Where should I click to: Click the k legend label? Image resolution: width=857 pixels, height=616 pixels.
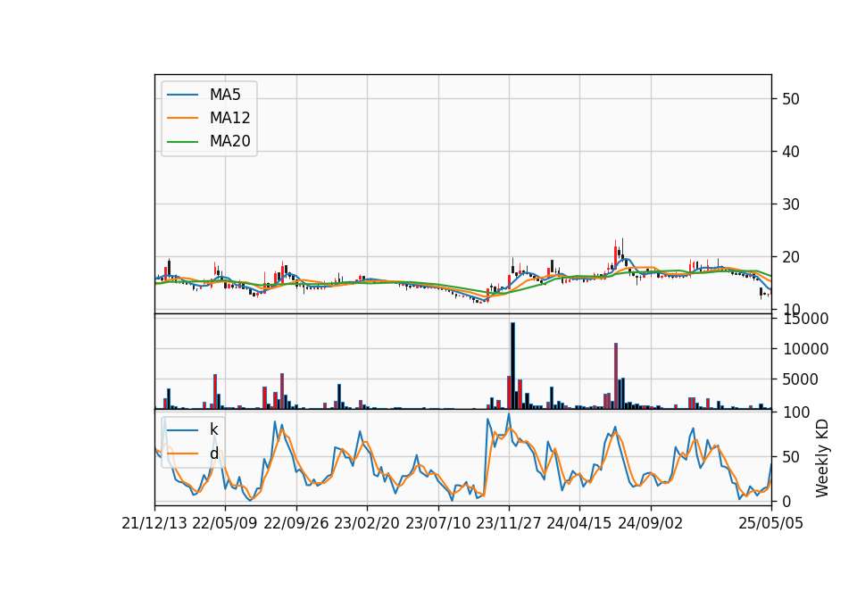tap(213, 429)
